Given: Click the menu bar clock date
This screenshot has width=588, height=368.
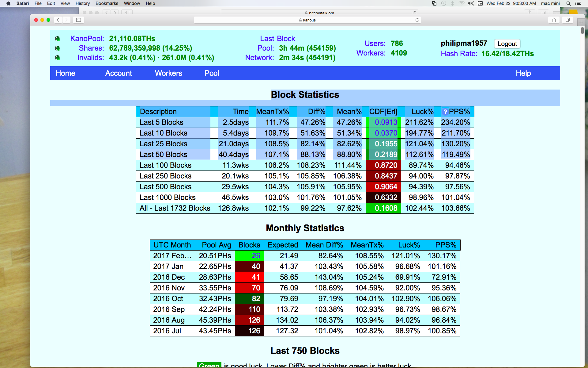Looking at the screenshot, I should pyautogui.click(x=511, y=3).
